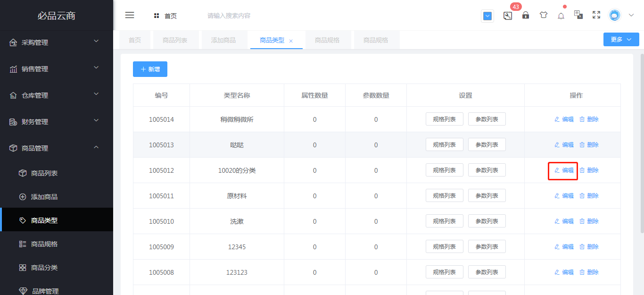Switch to the 商品列表 tab
The height and width of the screenshot is (295, 644).
[175, 40]
